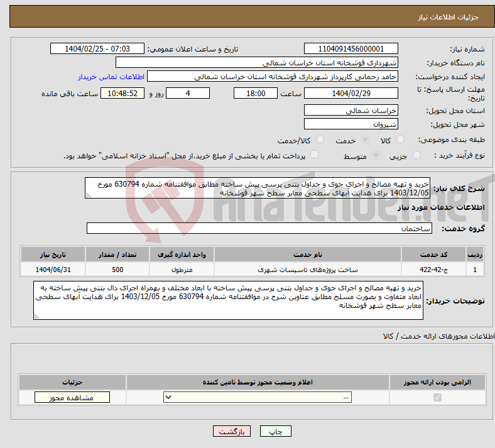The height and width of the screenshot is (448, 495).
Task: Toggle the اسناد خزانه اسلامی payment checkbox
Action: click(x=315, y=155)
